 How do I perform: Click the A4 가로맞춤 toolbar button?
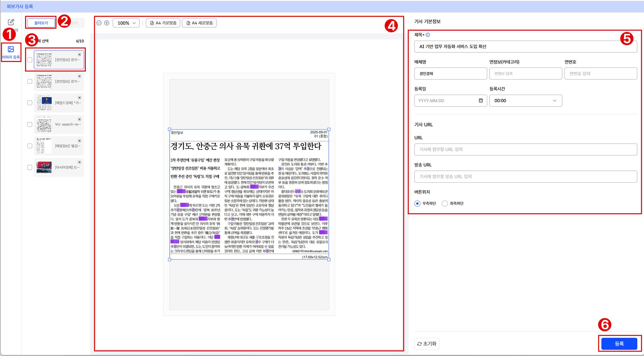tap(163, 23)
